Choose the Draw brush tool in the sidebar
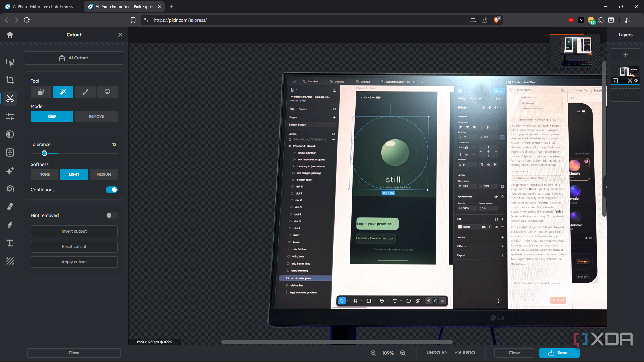 click(x=10, y=225)
